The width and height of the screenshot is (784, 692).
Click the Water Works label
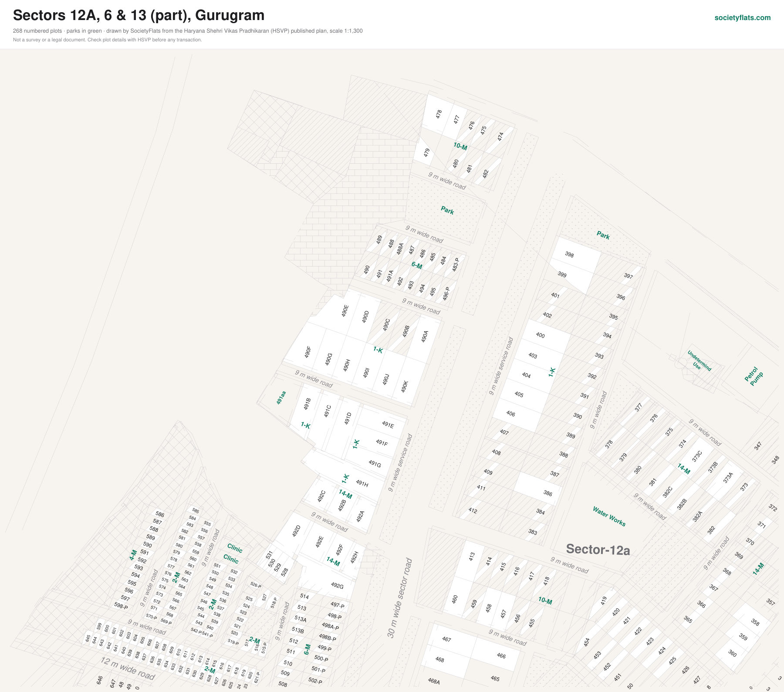pos(609,516)
